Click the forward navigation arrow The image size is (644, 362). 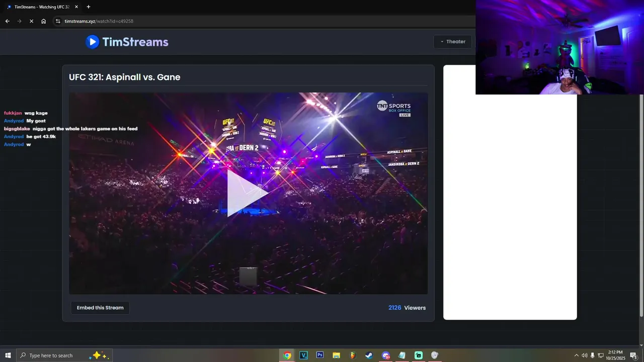[19, 21]
